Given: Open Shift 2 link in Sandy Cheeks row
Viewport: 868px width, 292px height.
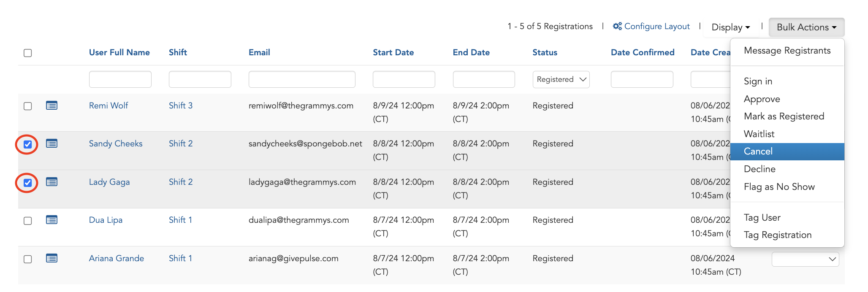Looking at the screenshot, I should coord(181,143).
